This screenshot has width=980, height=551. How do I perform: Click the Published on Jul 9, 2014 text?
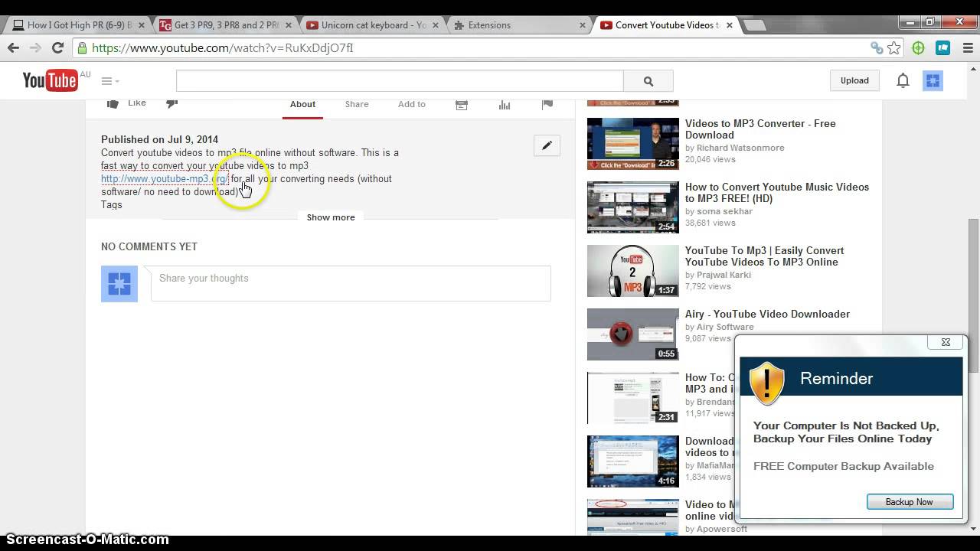pos(159,139)
